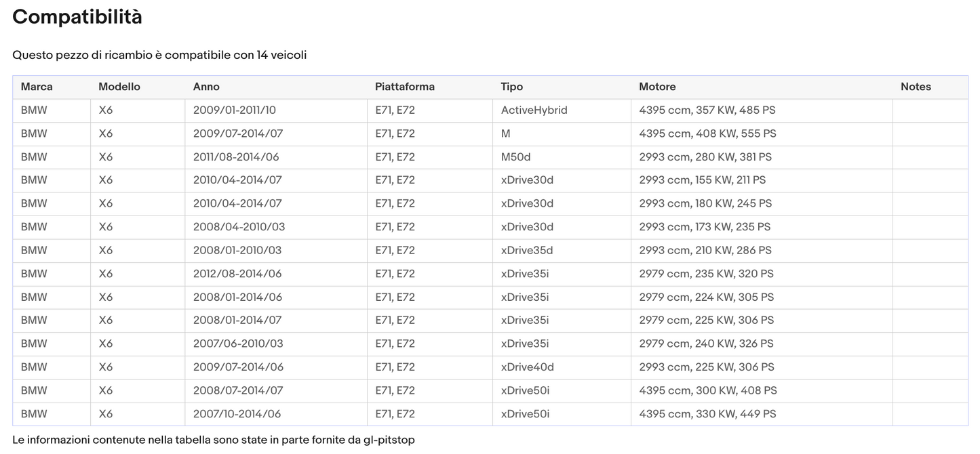Select the Anno column header
980x454 pixels.
click(x=206, y=87)
